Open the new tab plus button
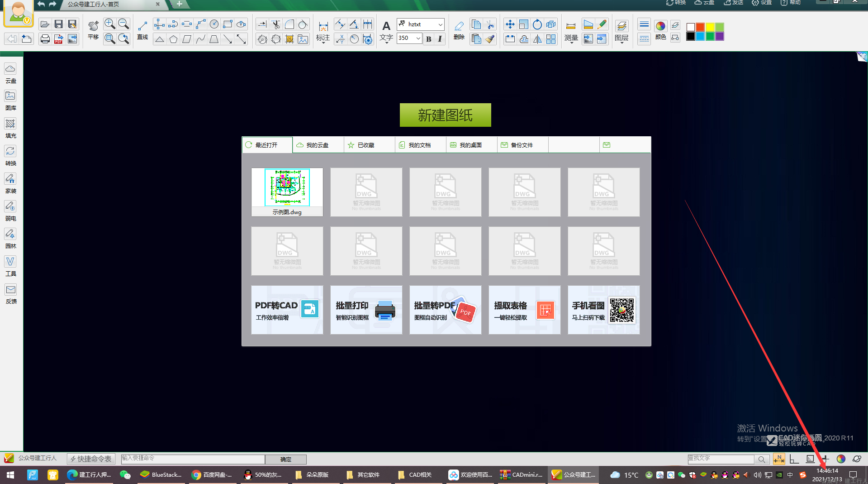 pos(180,4)
